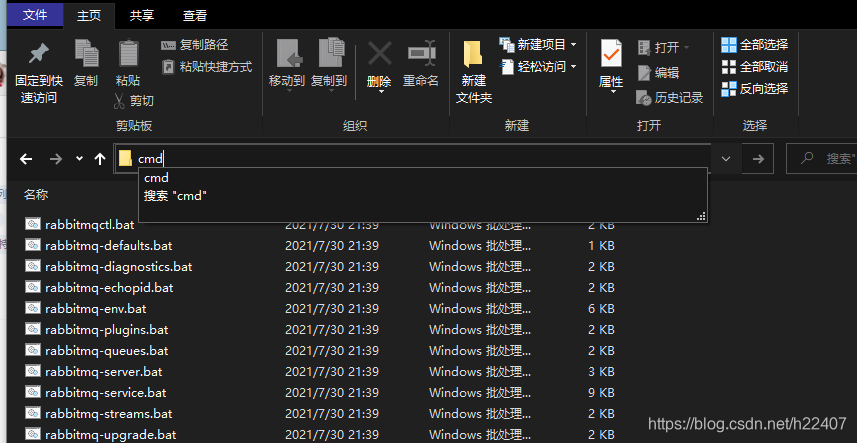Screen dimensions: 857x443
Task: Click Invert selection (反向选择)
Action: 755,88
